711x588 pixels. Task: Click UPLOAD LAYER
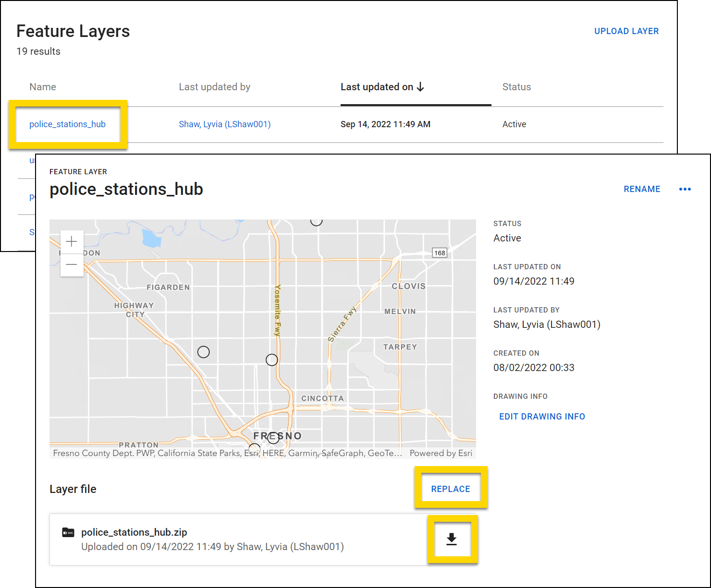pyautogui.click(x=626, y=31)
